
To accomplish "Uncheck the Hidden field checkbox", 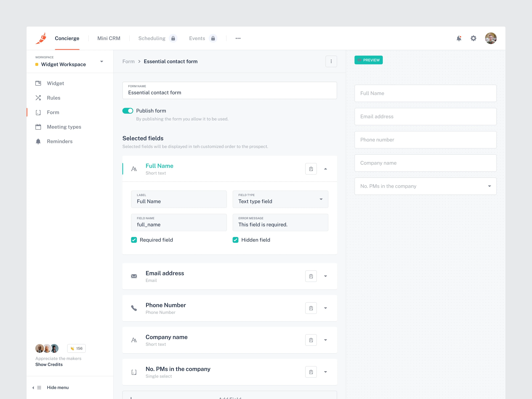I will [x=235, y=240].
